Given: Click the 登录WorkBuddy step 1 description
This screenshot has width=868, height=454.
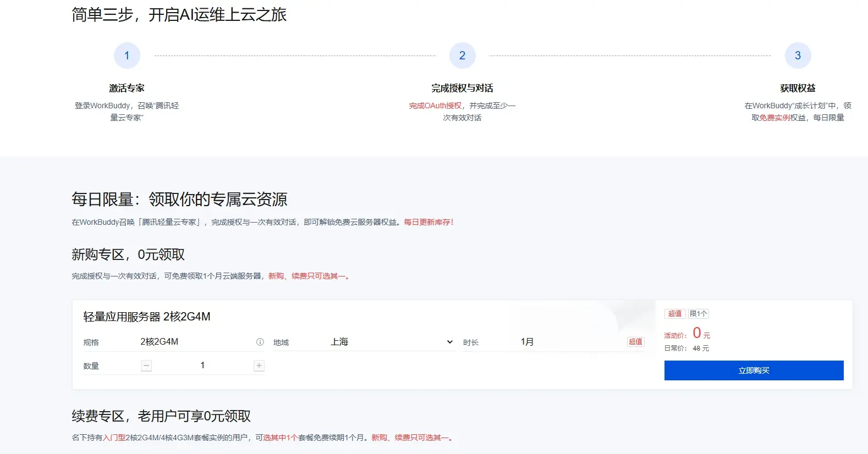Looking at the screenshot, I should [x=127, y=112].
